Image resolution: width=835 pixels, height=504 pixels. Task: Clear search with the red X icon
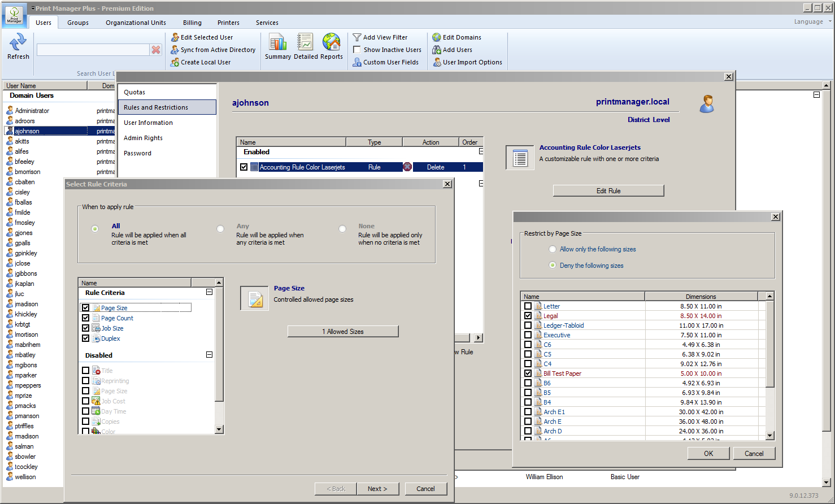[x=156, y=50]
